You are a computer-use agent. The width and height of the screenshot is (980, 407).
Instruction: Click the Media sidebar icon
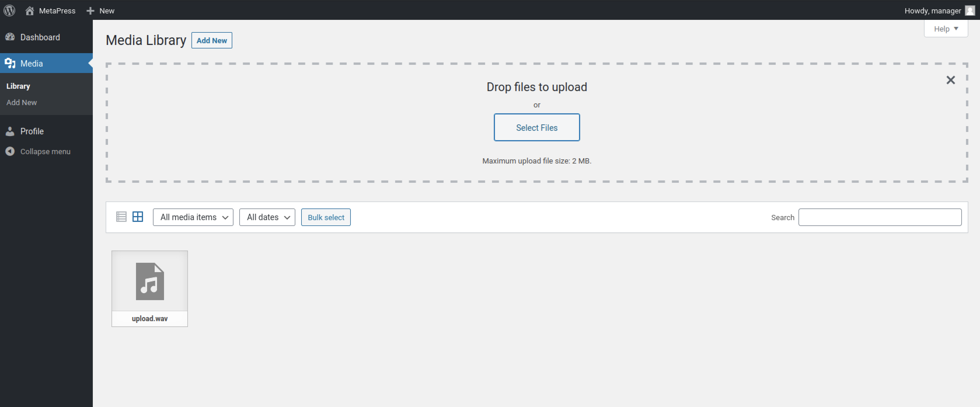[x=10, y=63]
